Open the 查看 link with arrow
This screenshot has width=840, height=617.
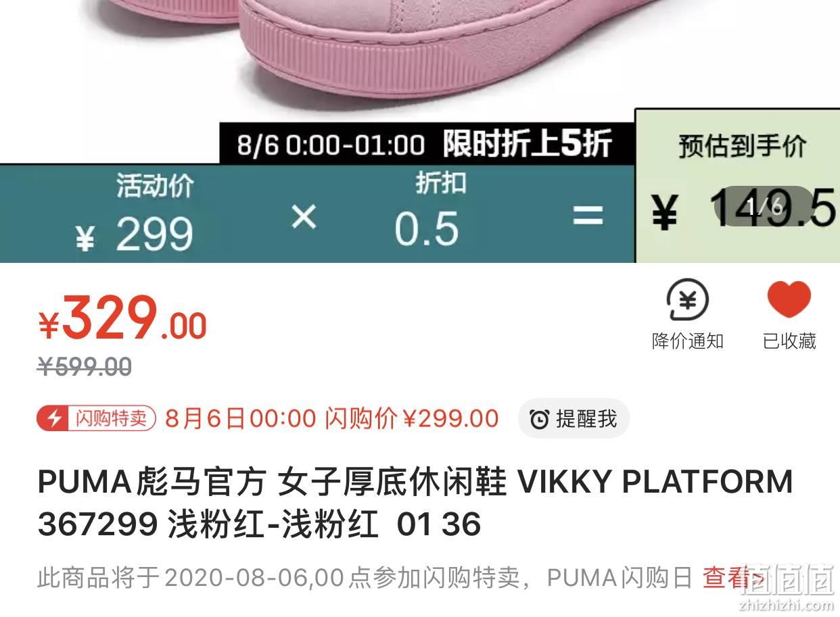[x=734, y=578]
